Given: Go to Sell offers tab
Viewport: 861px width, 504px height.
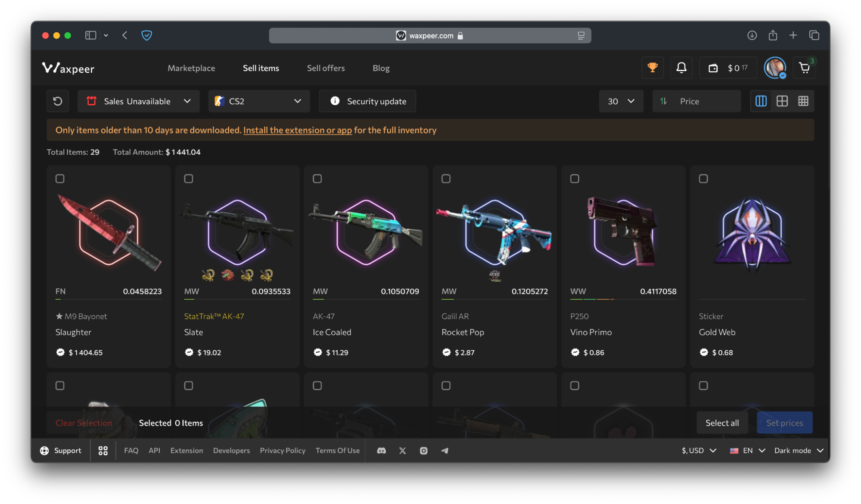Looking at the screenshot, I should pos(326,68).
